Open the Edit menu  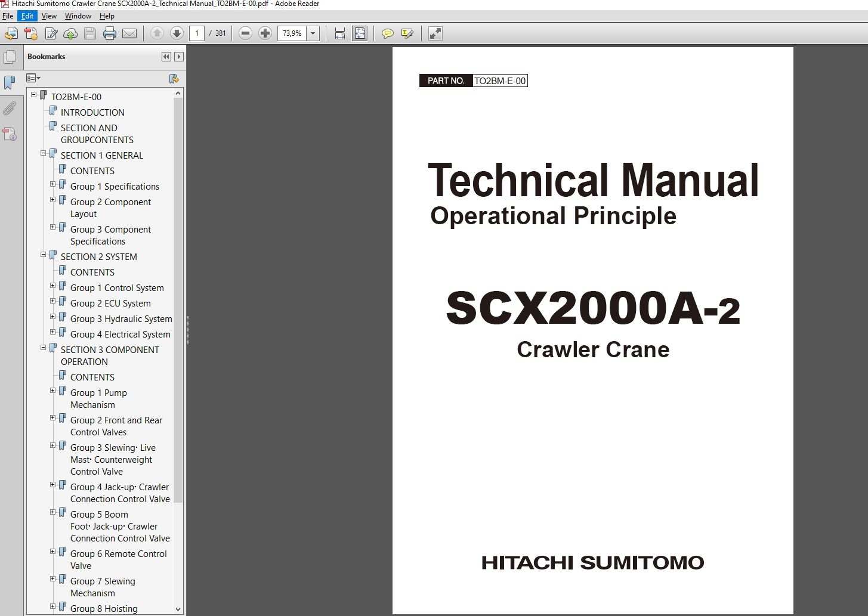point(27,16)
